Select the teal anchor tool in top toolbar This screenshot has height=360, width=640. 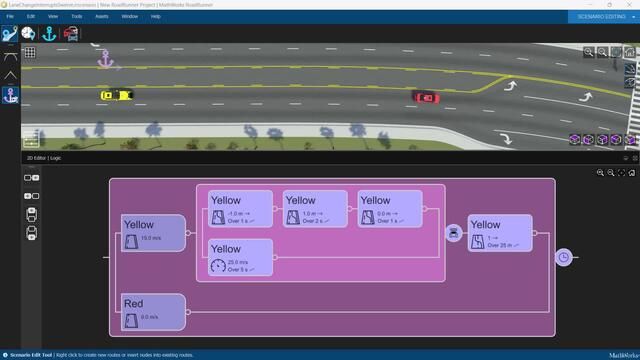(49, 33)
